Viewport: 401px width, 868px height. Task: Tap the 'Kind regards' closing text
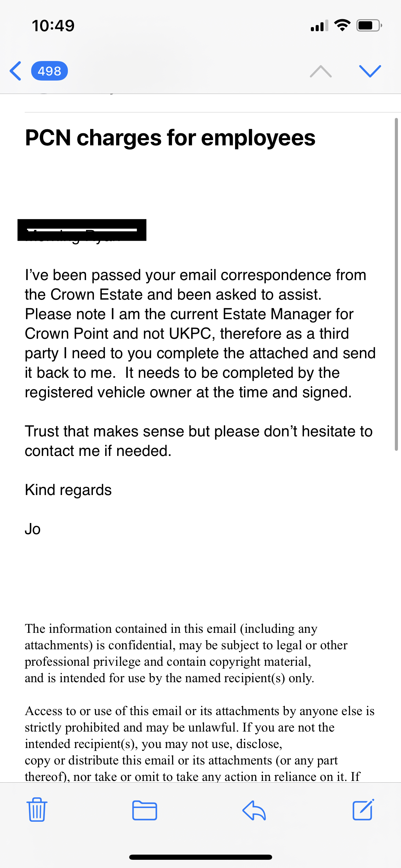68,490
